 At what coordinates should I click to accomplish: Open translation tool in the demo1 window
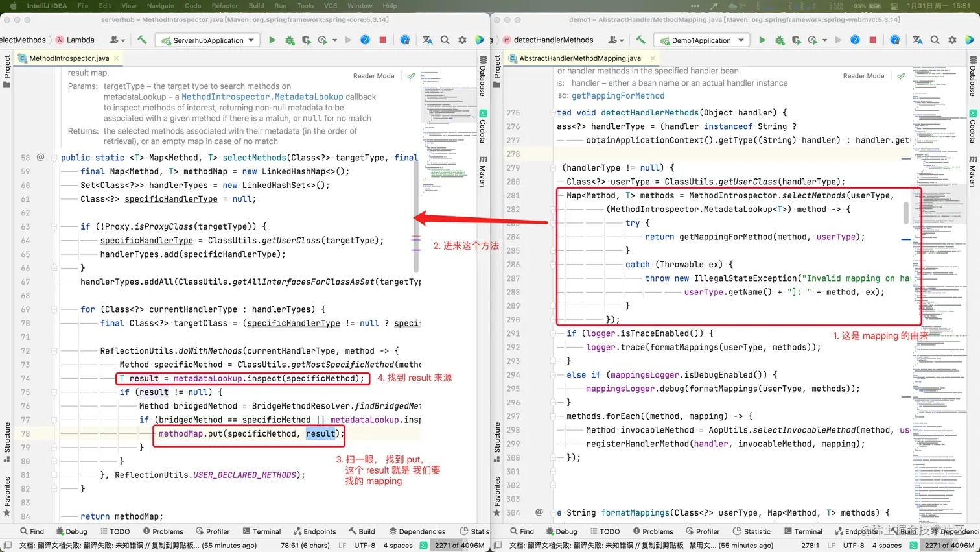(917, 40)
